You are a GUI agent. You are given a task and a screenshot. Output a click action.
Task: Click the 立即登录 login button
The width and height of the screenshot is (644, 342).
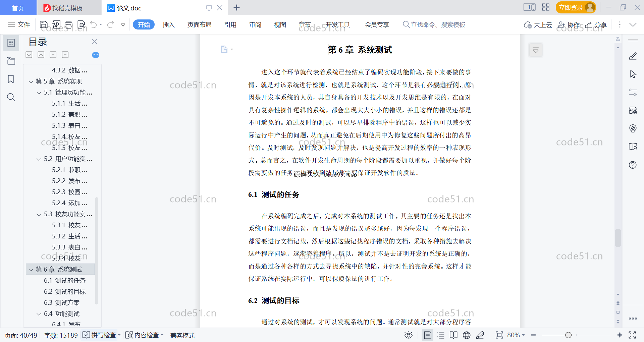point(576,7)
